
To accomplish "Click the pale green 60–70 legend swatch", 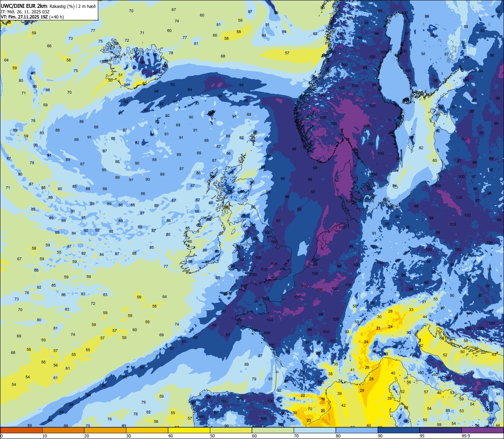I will click(x=273, y=430).
